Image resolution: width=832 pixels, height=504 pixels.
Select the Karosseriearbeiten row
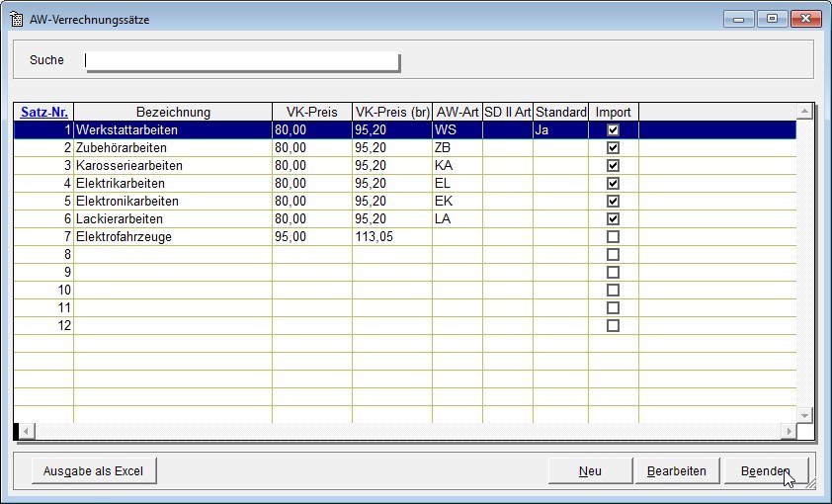tap(405, 165)
